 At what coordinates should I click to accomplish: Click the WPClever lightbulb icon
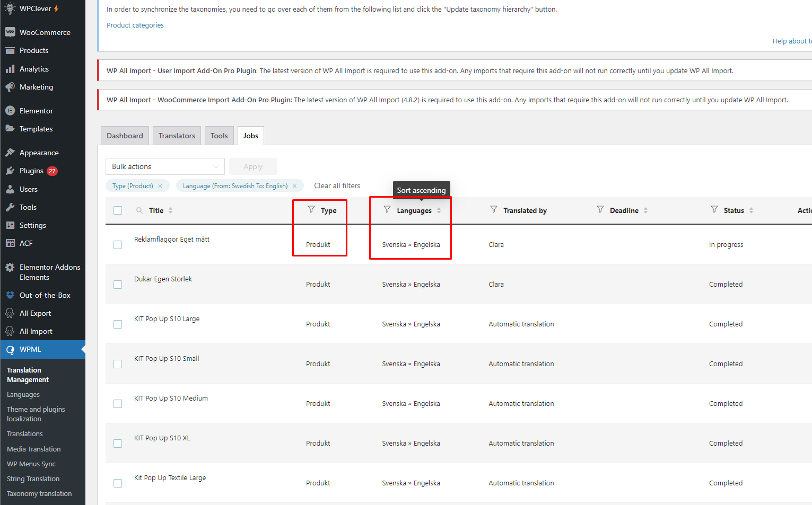point(10,8)
